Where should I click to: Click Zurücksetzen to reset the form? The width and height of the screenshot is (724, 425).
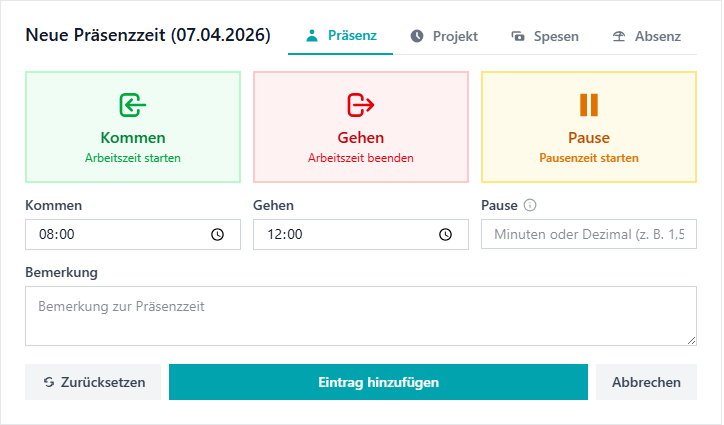(x=93, y=382)
